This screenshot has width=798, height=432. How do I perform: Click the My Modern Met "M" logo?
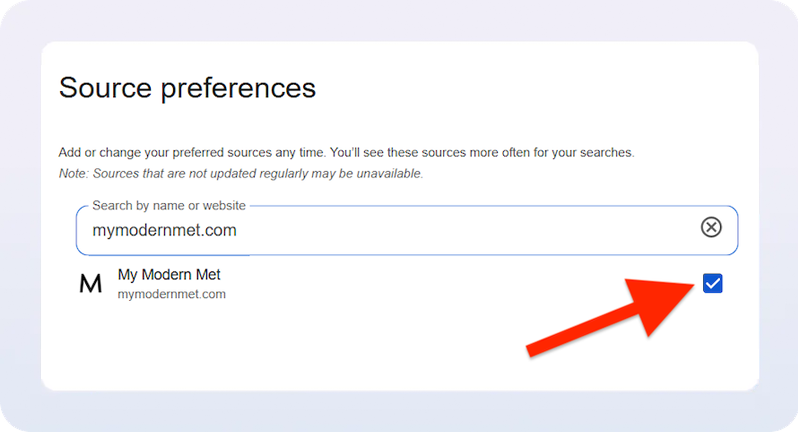coord(91,284)
